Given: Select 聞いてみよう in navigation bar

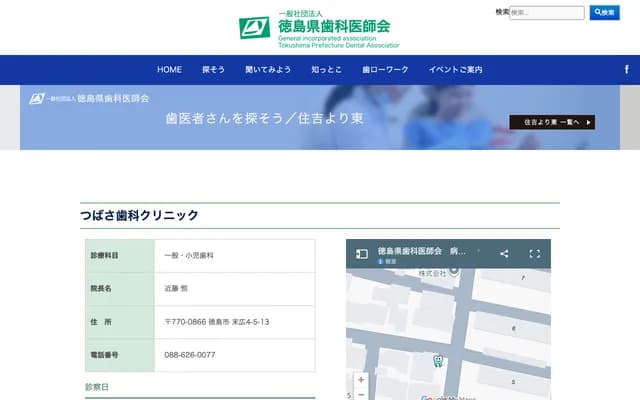Looking at the screenshot, I should pos(268,70).
